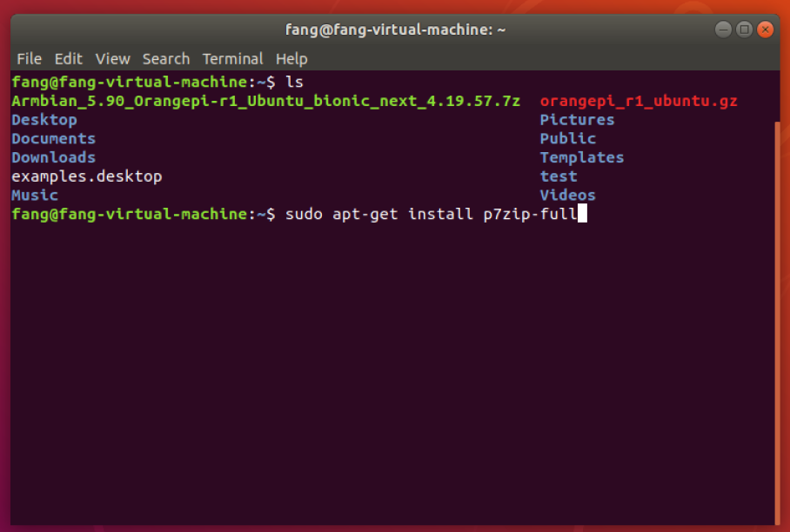
Task: Click the Videos directory name
Action: pyautogui.click(x=568, y=195)
